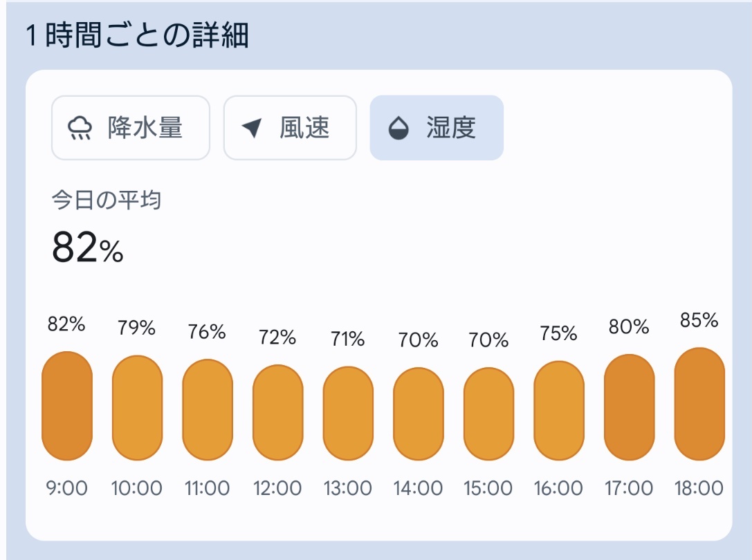This screenshot has height=560, width=752.
Task: Click the wind arrow icon in 風速 chip
Action: (252, 128)
